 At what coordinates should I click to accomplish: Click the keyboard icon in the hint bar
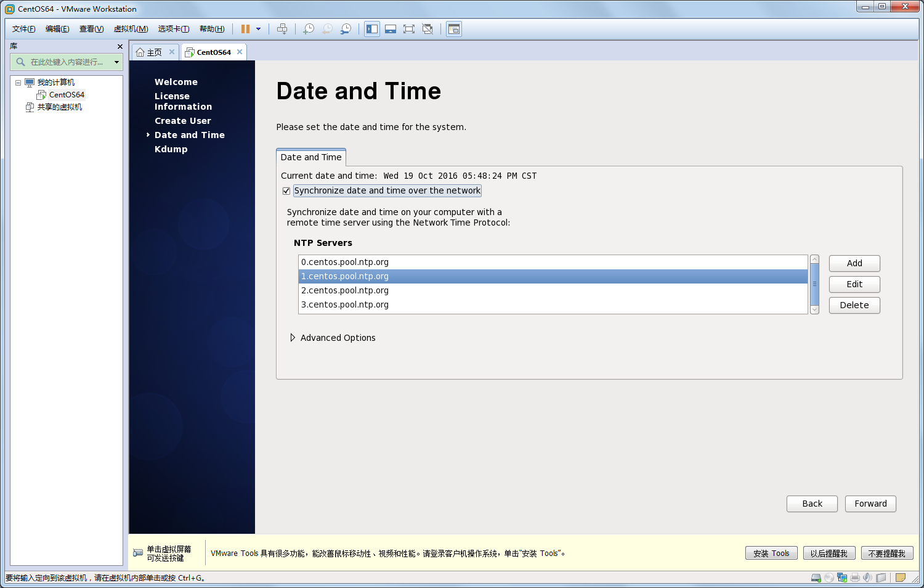138,553
